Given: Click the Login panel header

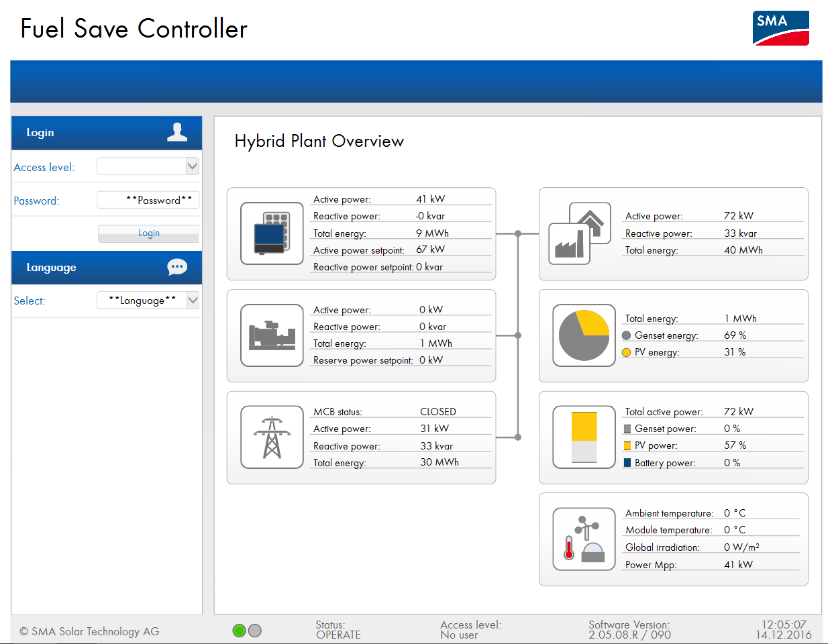Looking at the screenshot, I should [94, 133].
